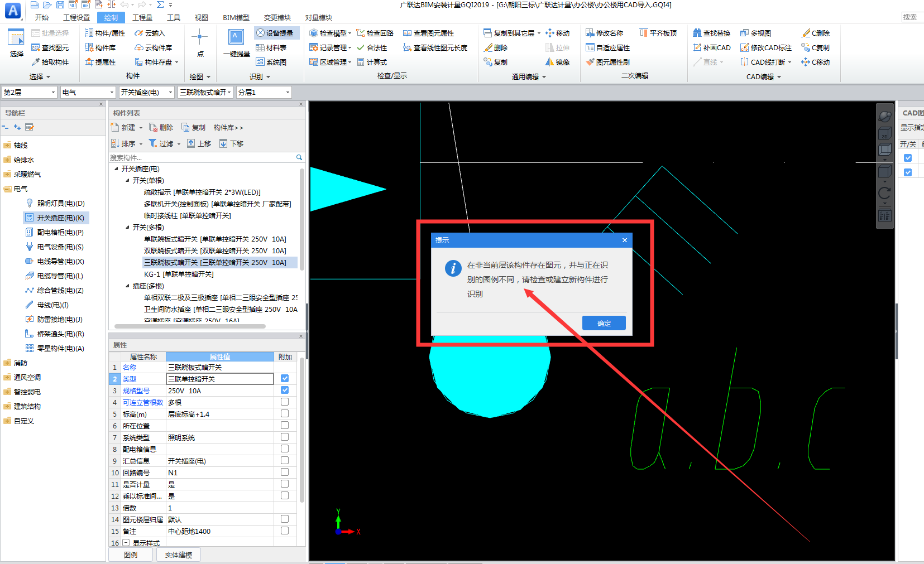Image resolution: width=924 pixels, height=564 pixels.
Task: Click 上移 in component list toolbar
Action: [x=199, y=143]
